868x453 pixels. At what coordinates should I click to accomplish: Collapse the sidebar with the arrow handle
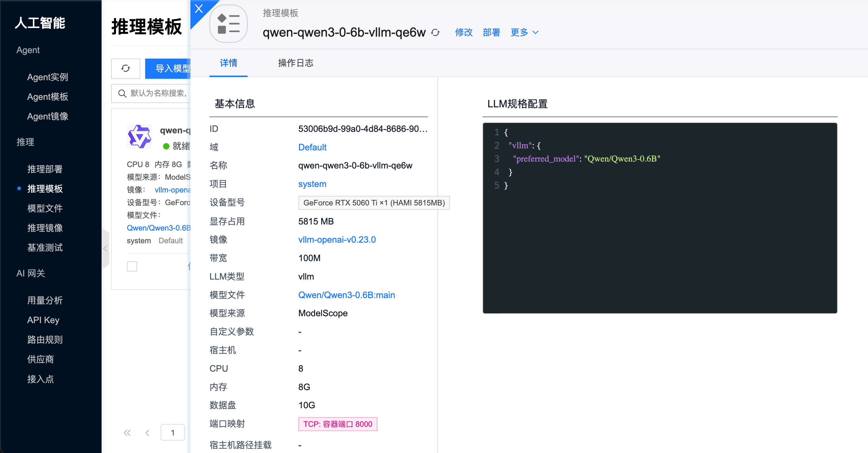click(x=105, y=248)
